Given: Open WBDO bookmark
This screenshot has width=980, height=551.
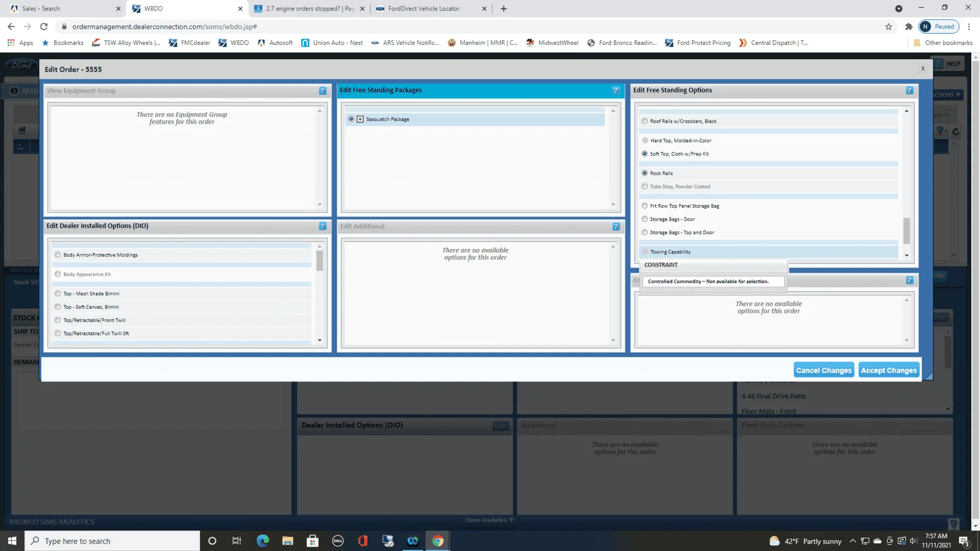Looking at the screenshot, I should pyautogui.click(x=234, y=43).
